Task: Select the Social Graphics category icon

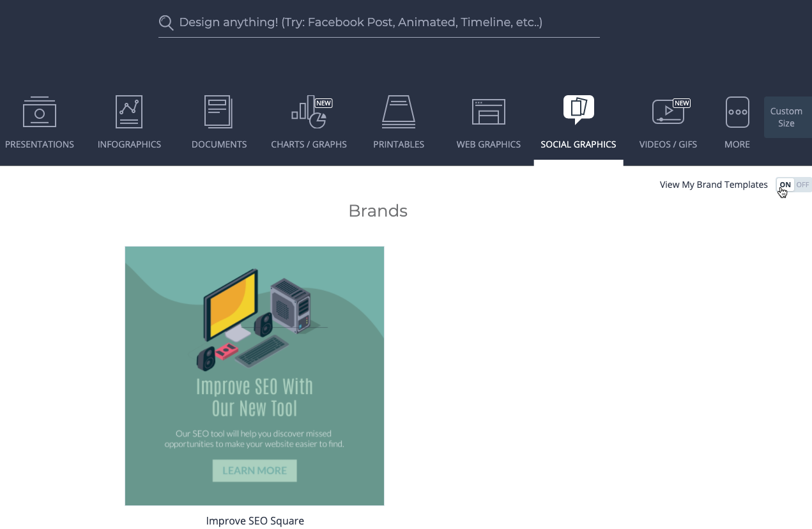Action: point(579,110)
